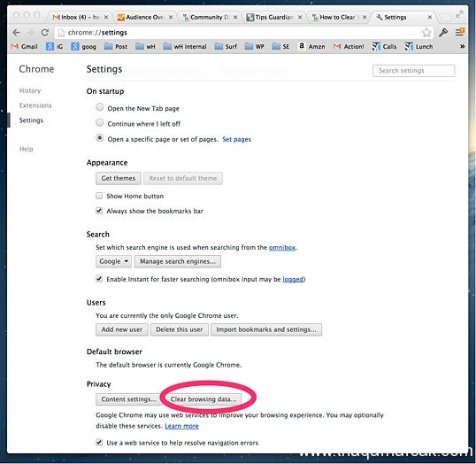This screenshot has width=476, height=464.
Task: Follow the logged link
Action: [x=293, y=279]
